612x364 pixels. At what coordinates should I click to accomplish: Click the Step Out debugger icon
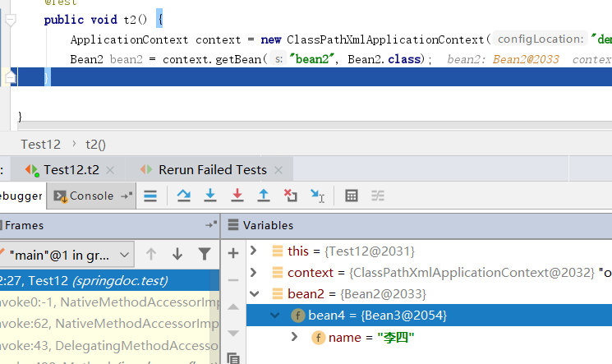click(x=264, y=196)
